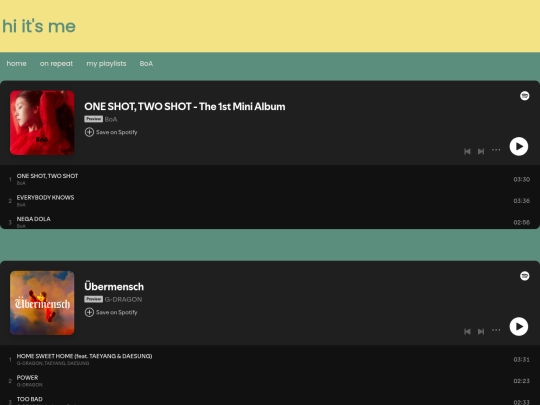Image resolution: width=540 pixels, height=405 pixels.
Task: Open more options menu in Übermensch embed
Action: pyautogui.click(x=496, y=330)
